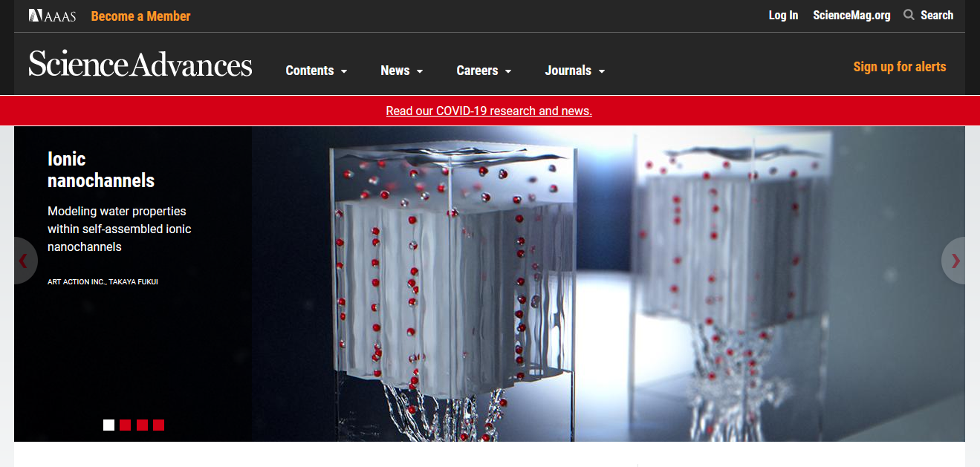
Task: Select the first white slide indicator
Action: 108,425
